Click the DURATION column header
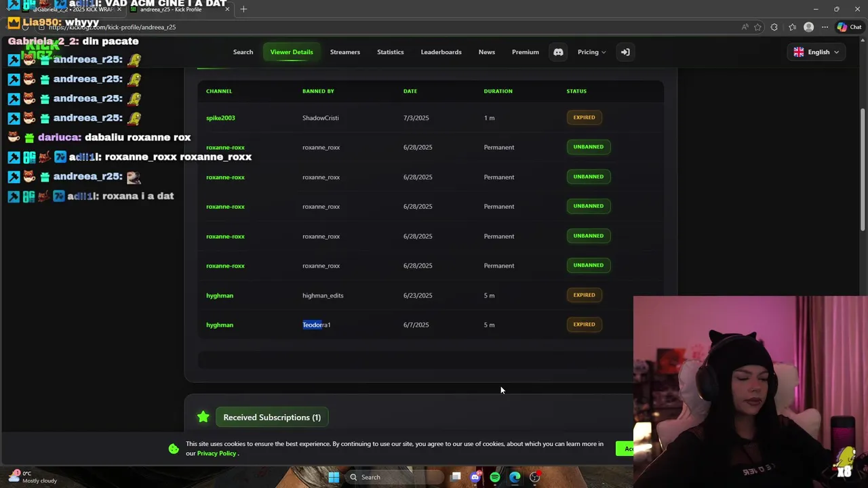Image resolution: width=868 pixels, height=488 pixels. click(x=498, y=91)
